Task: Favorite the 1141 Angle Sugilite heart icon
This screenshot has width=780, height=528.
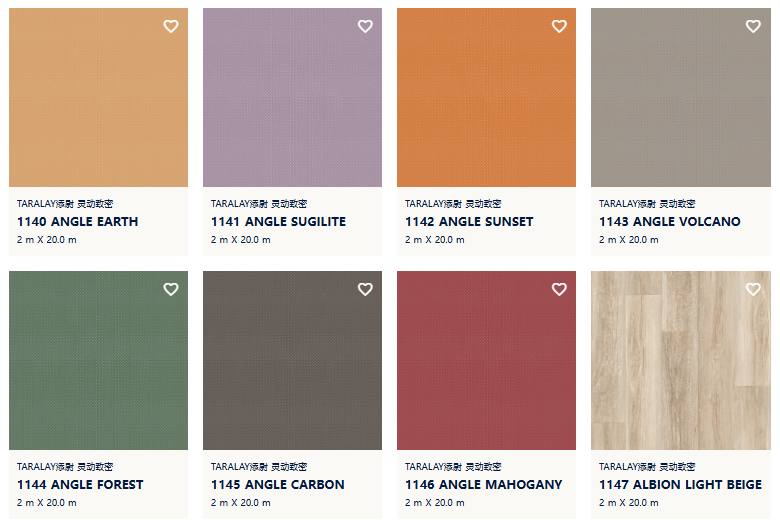Action: [365, 26]
